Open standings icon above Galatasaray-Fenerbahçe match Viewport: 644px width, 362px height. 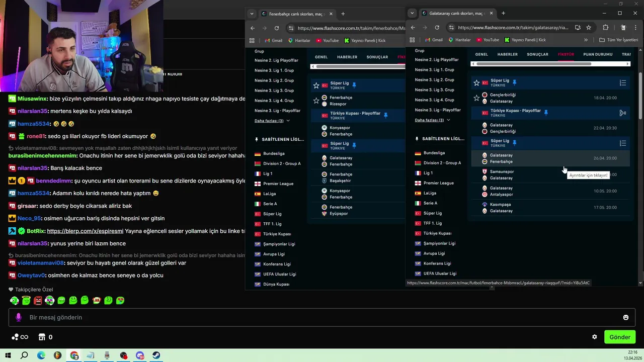(623, 143)
